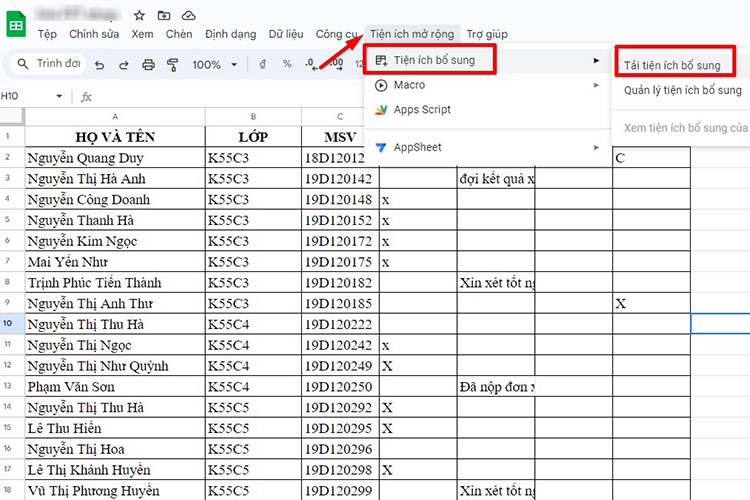Select the cell 19D120142
This screenshot has width=750, height=500.
click(x=340, y=178)
